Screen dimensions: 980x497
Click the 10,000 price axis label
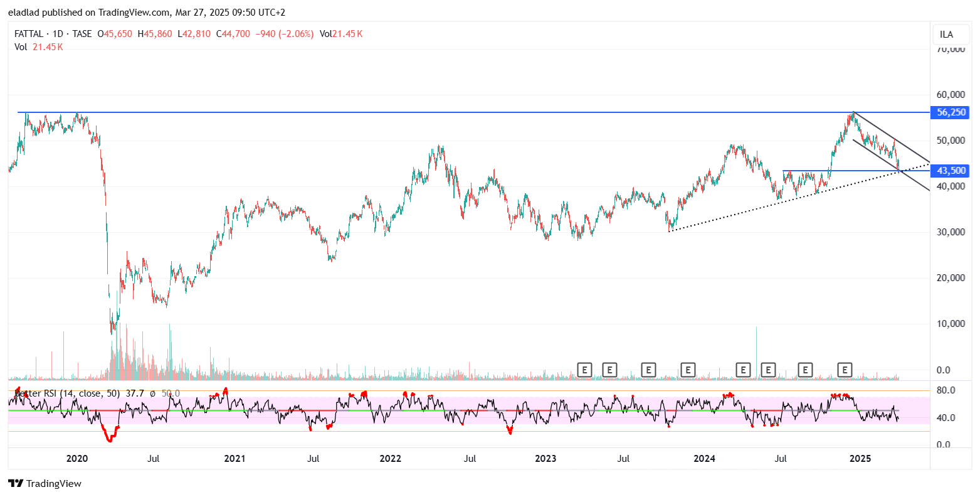951,324
